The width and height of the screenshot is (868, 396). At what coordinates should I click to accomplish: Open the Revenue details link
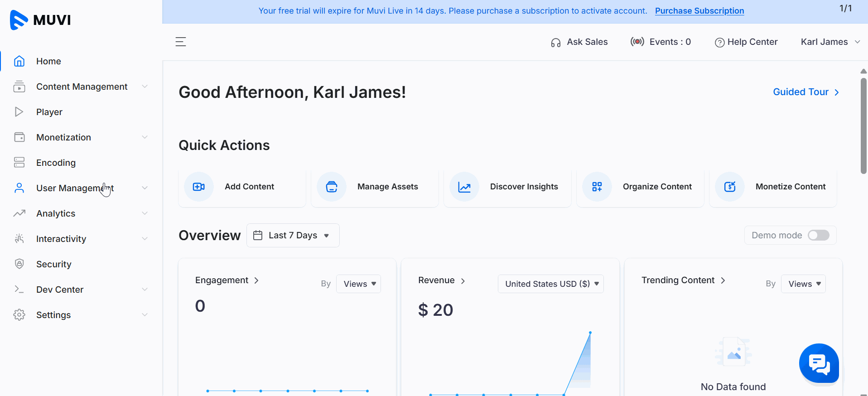pyautogui.click(x=442, y=280)
